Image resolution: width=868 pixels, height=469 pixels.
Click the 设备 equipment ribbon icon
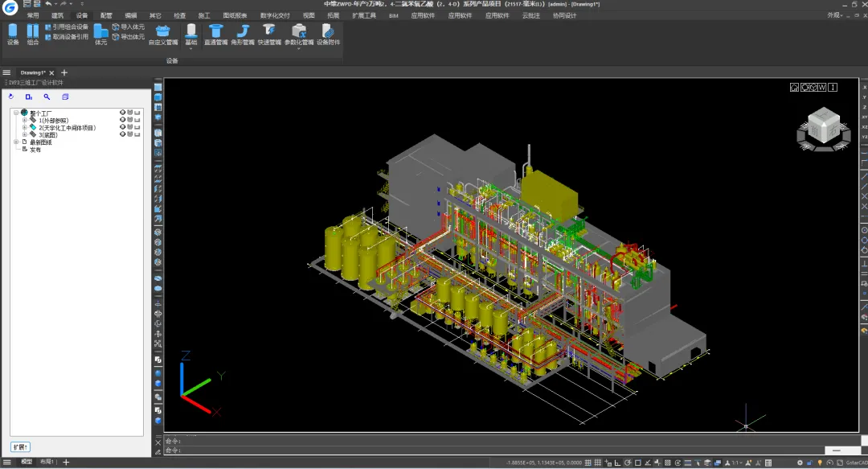pyautogui.click(x=13, y=34)
